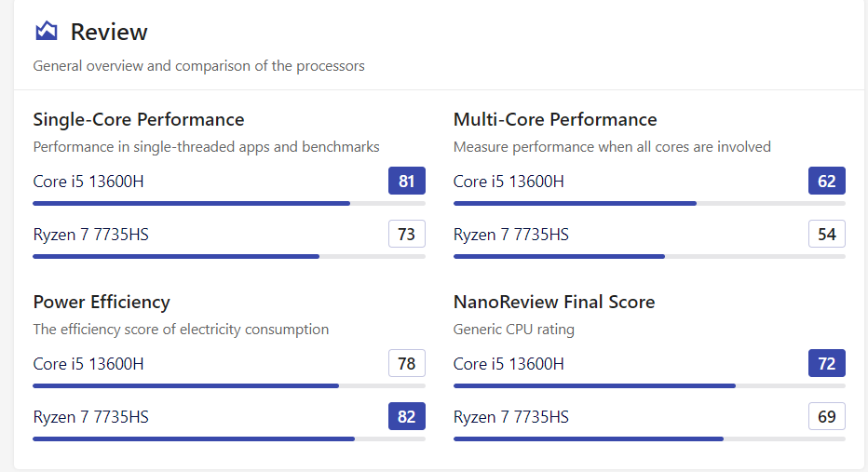The width and height of the screenshot is (868, 472).
Task: Click the Review chart icon
Action: [47, 32]
